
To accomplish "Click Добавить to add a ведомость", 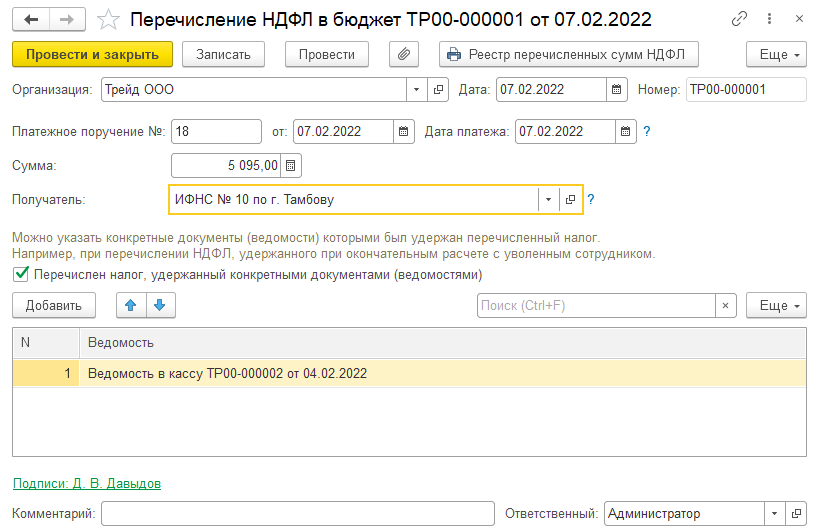I will coord(54,305).
